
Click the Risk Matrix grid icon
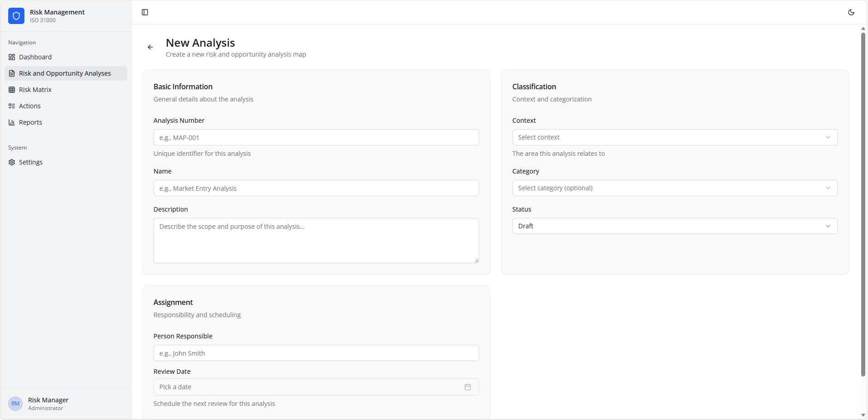(x=11, y=90)
